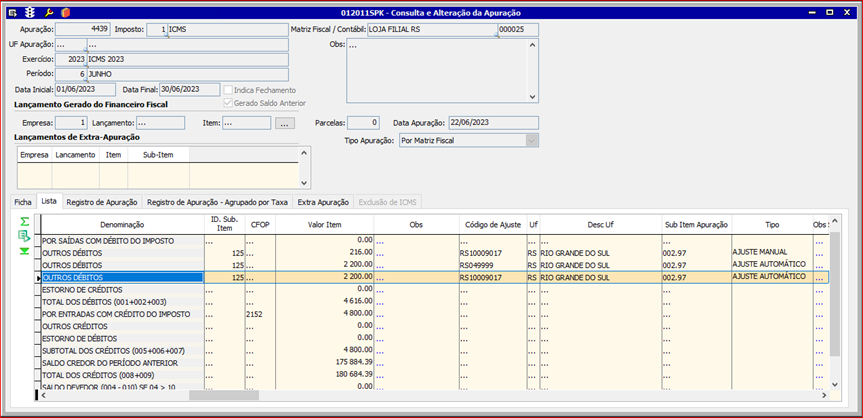Toggle the Gerado Saldo Anterior checkbox
Viewport: 863px width, 418px height.
point(230,103)
